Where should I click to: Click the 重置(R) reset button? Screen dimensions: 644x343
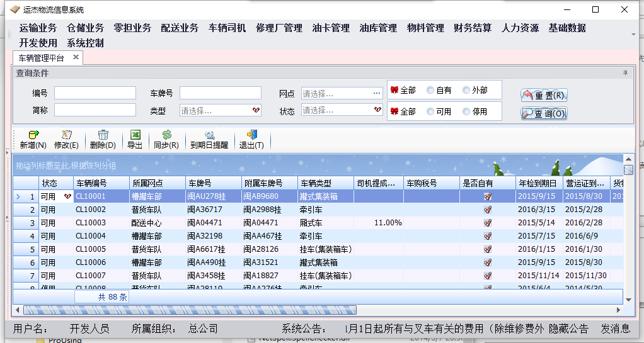coord(544,96)
